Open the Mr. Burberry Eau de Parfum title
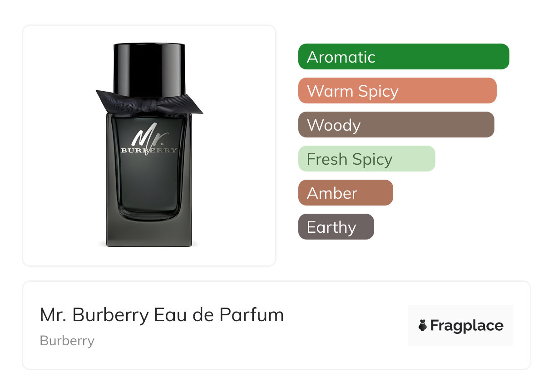The width and height of the screenshot is (553, 392). [x=162, y=315]
